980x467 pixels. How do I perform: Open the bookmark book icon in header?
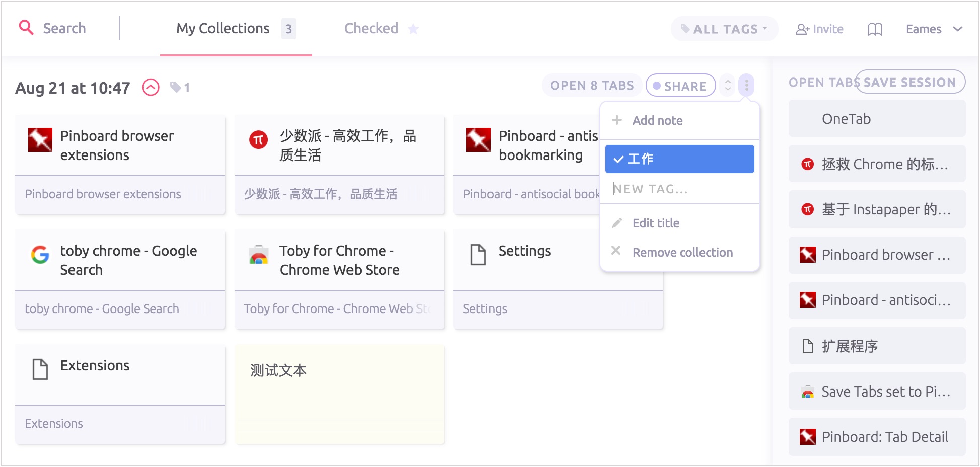[875, 29]
